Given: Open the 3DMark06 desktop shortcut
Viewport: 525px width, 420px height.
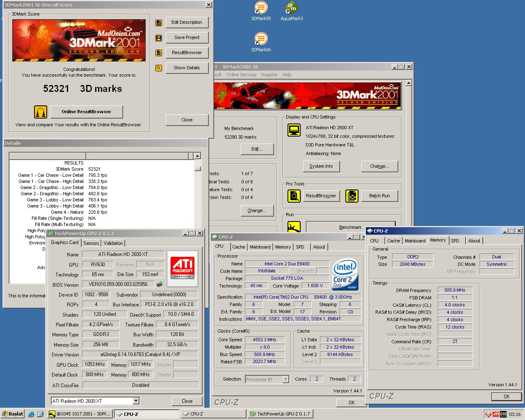Looking at the screenshot, I should 261,42.
